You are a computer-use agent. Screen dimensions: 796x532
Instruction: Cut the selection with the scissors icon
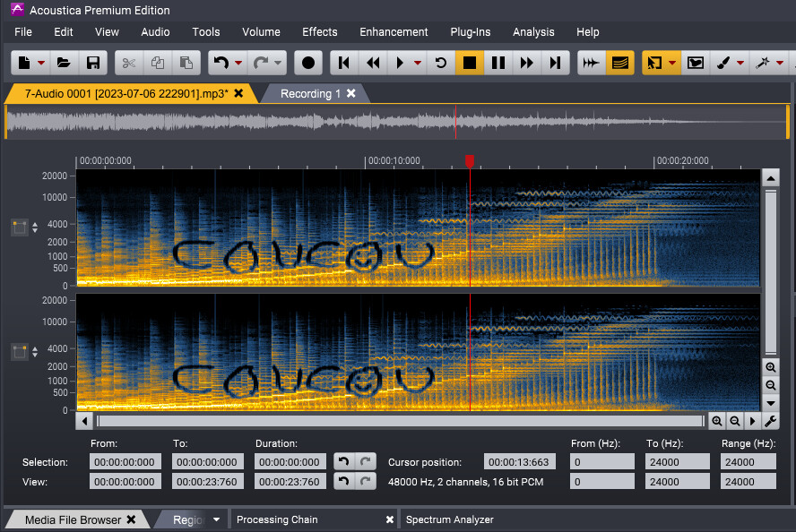click(129, 63)
